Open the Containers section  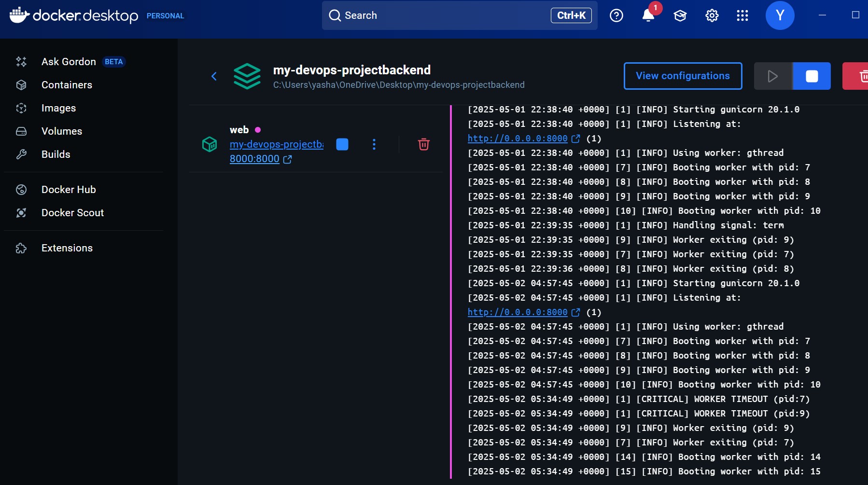(x=67, y=85)
